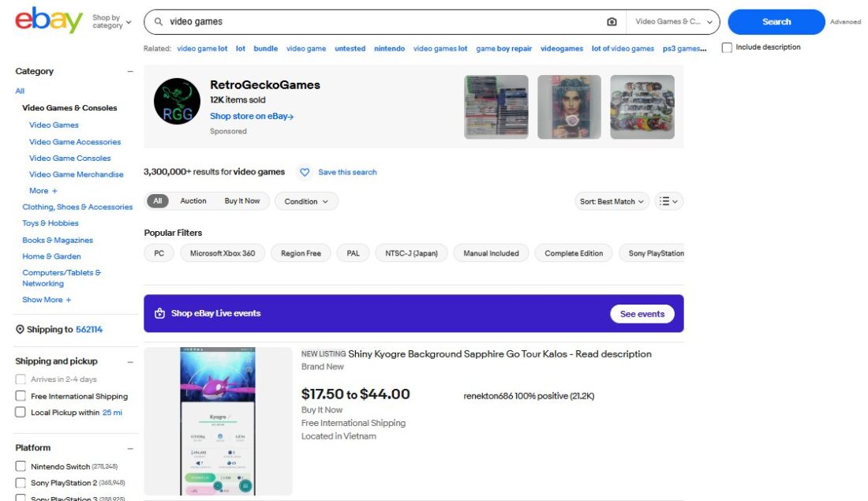Enable the Nintendo Switch platform filter
The width and height of the screenshot is (868, 501).
[x=20, y=466]
